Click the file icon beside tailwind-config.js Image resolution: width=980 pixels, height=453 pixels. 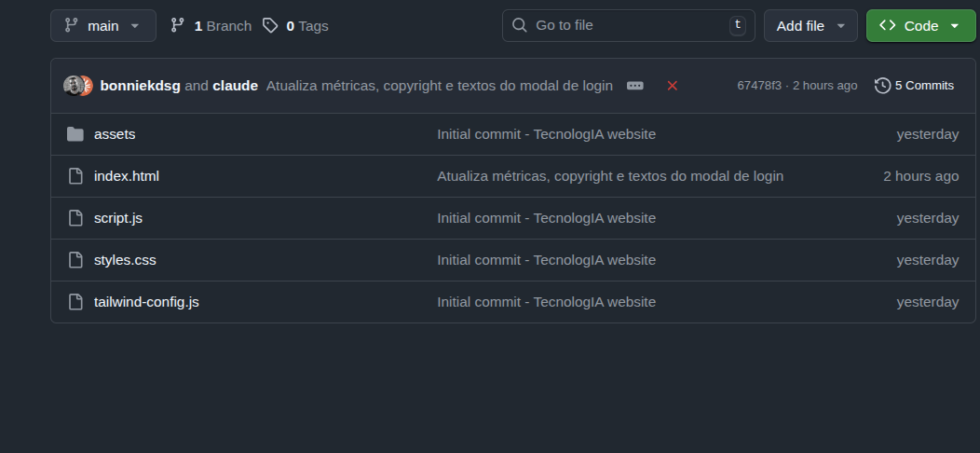75,302
